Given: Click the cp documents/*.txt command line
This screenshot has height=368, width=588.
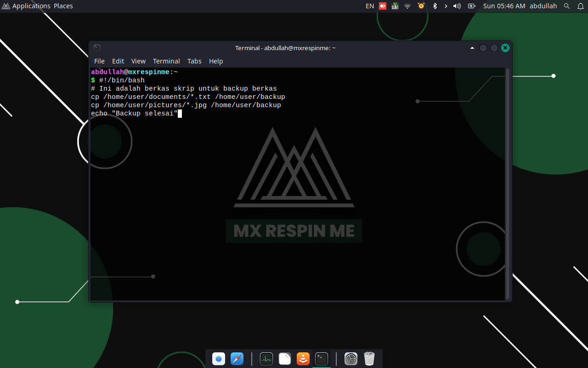Looking at the screenshot, I should pos(188,97).
